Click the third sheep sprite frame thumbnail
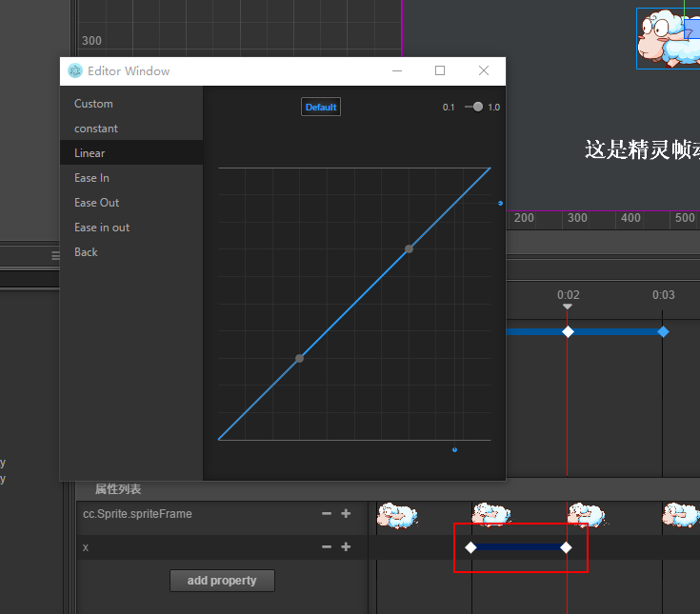Viewport: 700px width, 614px height. tap(587, 515)
